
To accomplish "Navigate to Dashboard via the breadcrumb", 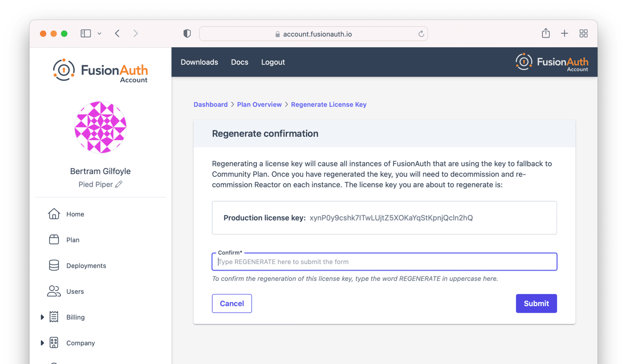I will [210, 104].
